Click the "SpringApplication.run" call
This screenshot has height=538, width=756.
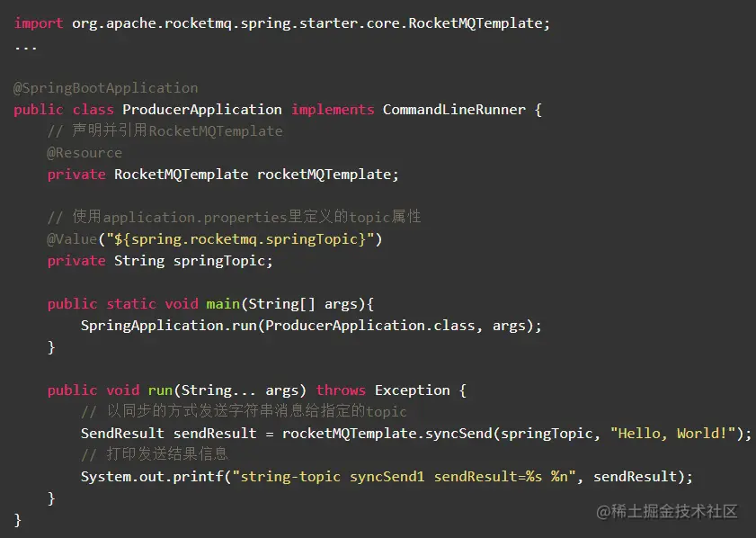coord(169,326)
